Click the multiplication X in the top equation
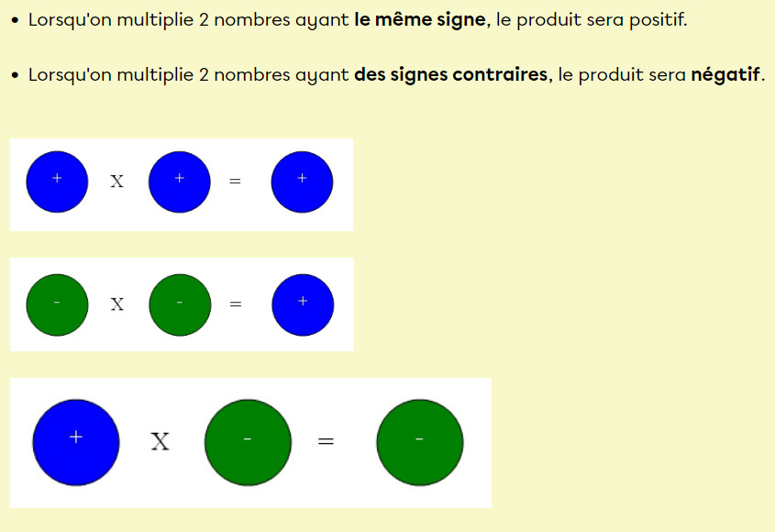Image resolution: width=775 pixels, height=532 pixels. (x=117, y=182)
